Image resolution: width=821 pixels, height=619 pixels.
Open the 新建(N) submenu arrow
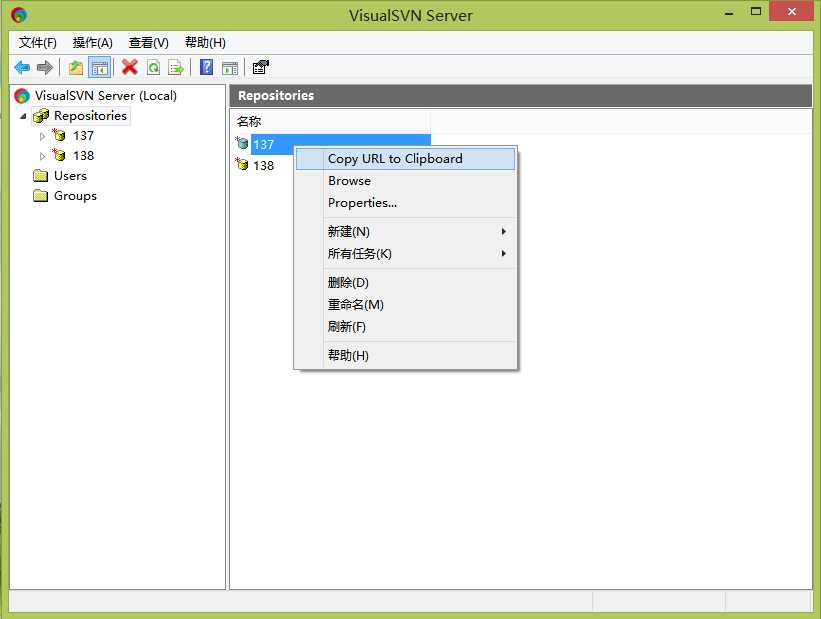[503, 231]
